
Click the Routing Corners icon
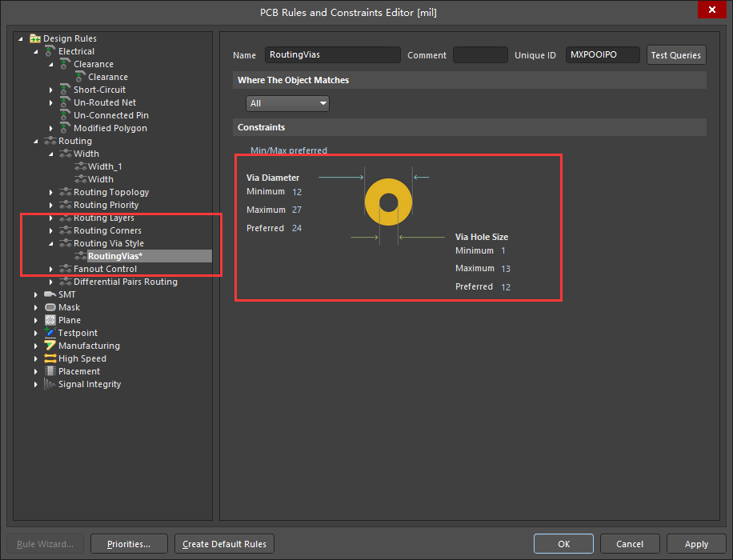click(x=66, y=230)
